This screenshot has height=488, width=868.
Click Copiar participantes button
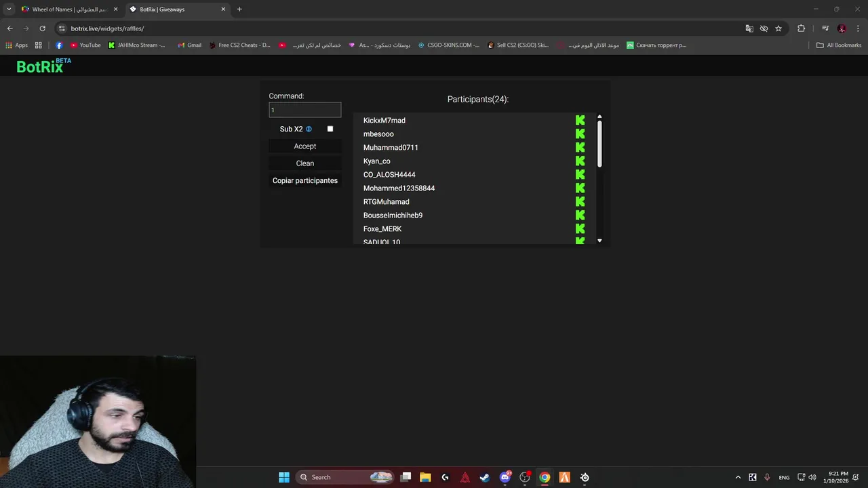coord(305,180)
